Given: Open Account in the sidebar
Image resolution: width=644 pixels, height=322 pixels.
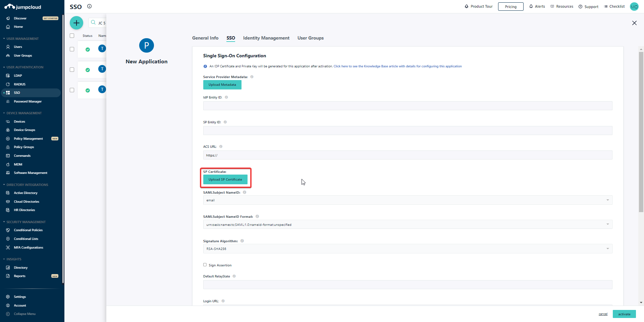Looking at the screenshot, I should pos(20,306).
